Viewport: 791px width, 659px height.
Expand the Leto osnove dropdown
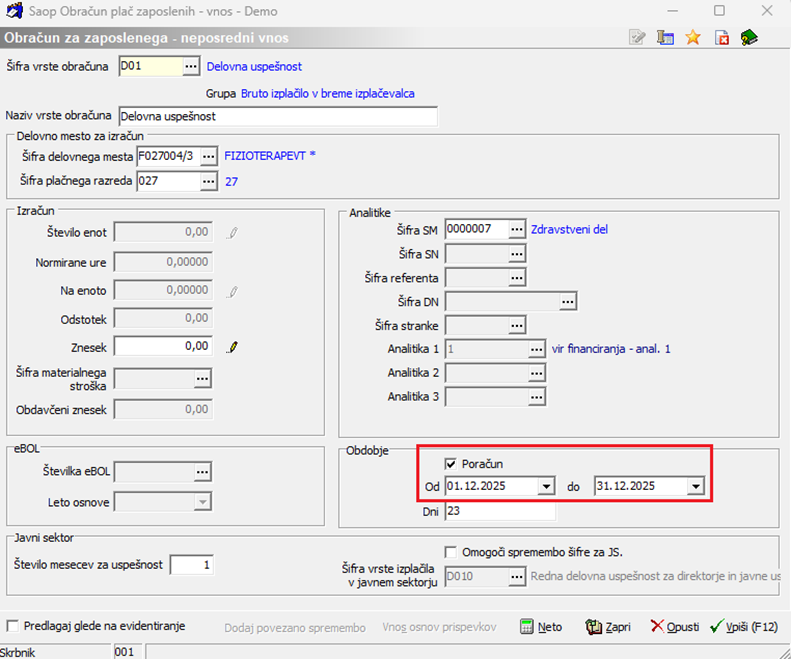tap(202, 502)
